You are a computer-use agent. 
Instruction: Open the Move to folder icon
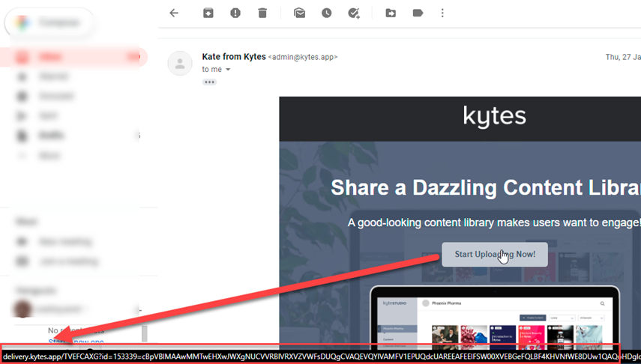(x=391, y=13)
